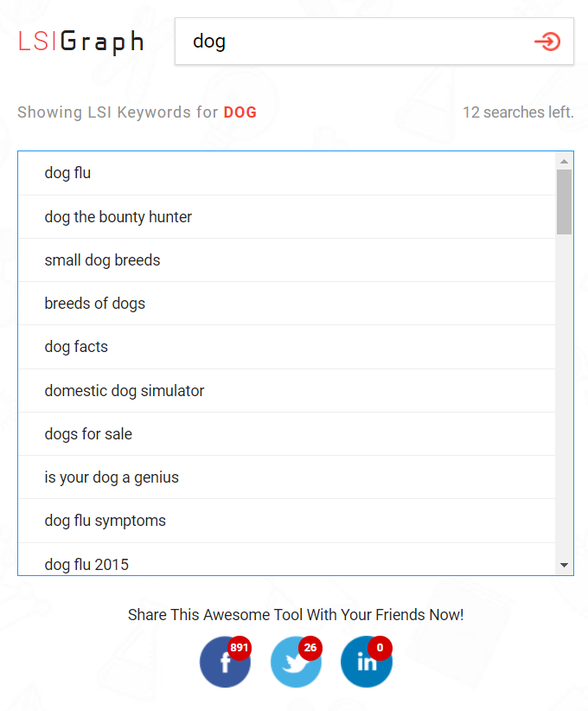Share the tool on Twitter
This screenshot has width=588, height=711.
pyautogui.click(x=296, y=662)
